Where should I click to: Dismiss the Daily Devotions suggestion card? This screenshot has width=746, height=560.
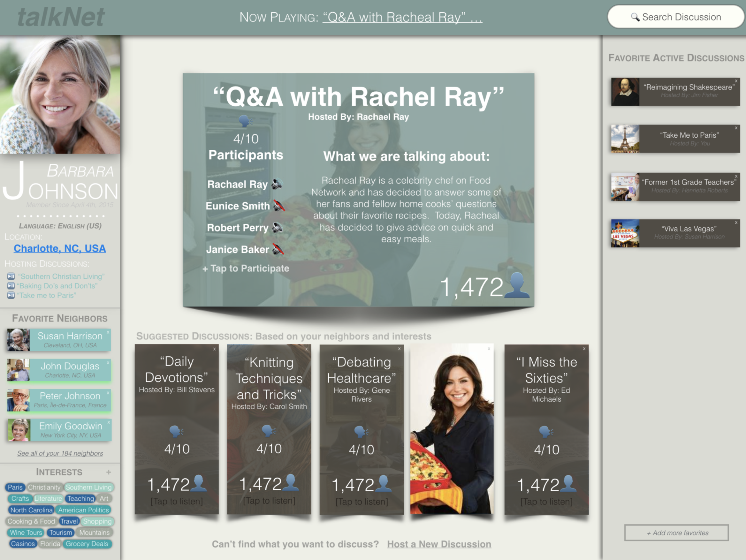(214, 349)
